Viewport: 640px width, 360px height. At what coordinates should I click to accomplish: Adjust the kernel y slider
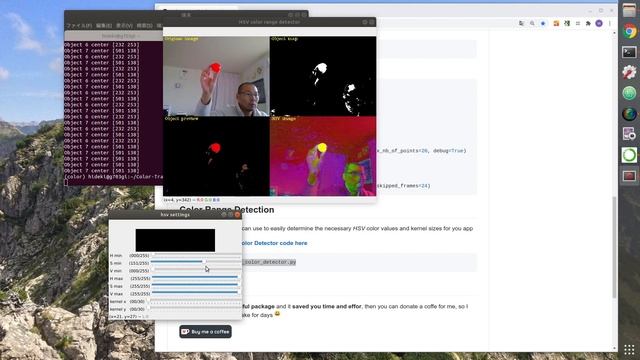(195, 309)
